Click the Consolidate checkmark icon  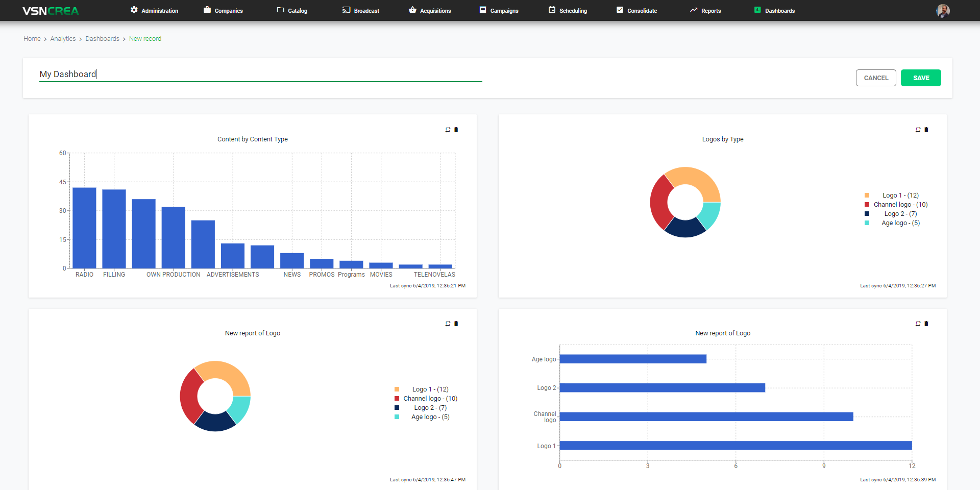coord(620,10)
